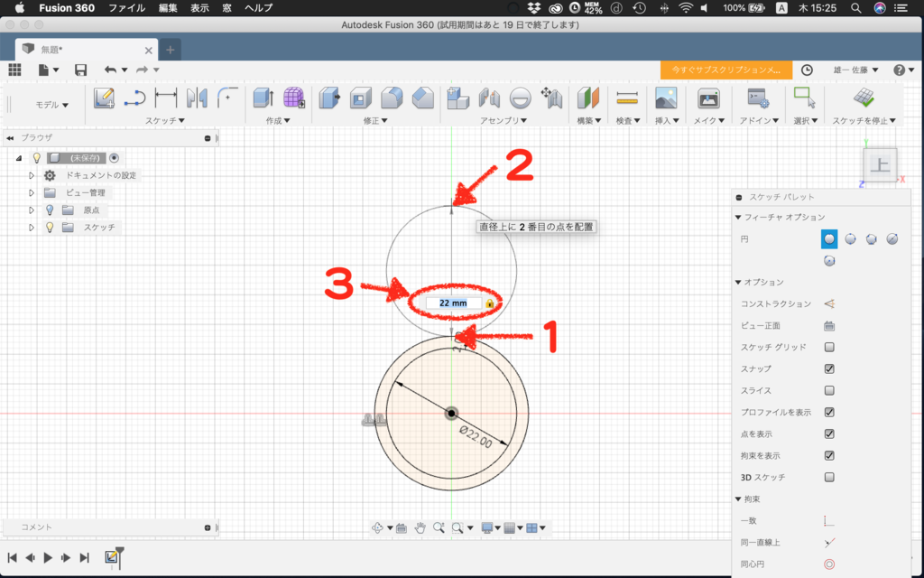Select the Mirror sketch tool
Screen dimensions: 924x578
[197, 98]
